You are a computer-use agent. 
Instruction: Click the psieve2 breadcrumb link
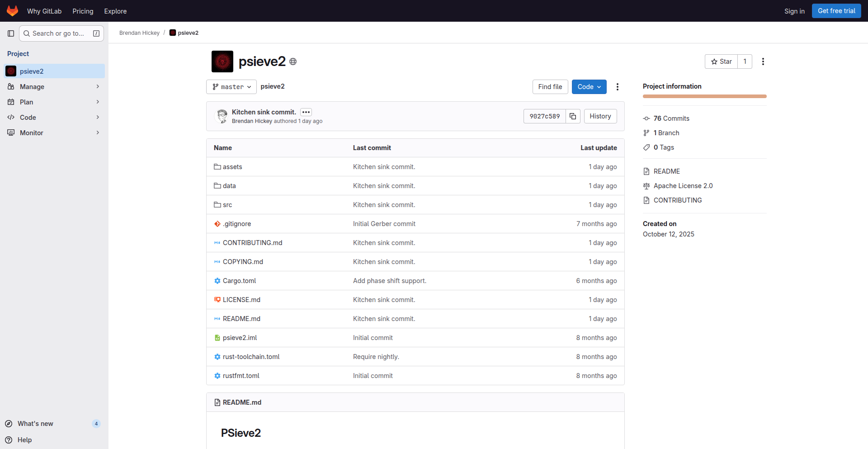(188, 33)
